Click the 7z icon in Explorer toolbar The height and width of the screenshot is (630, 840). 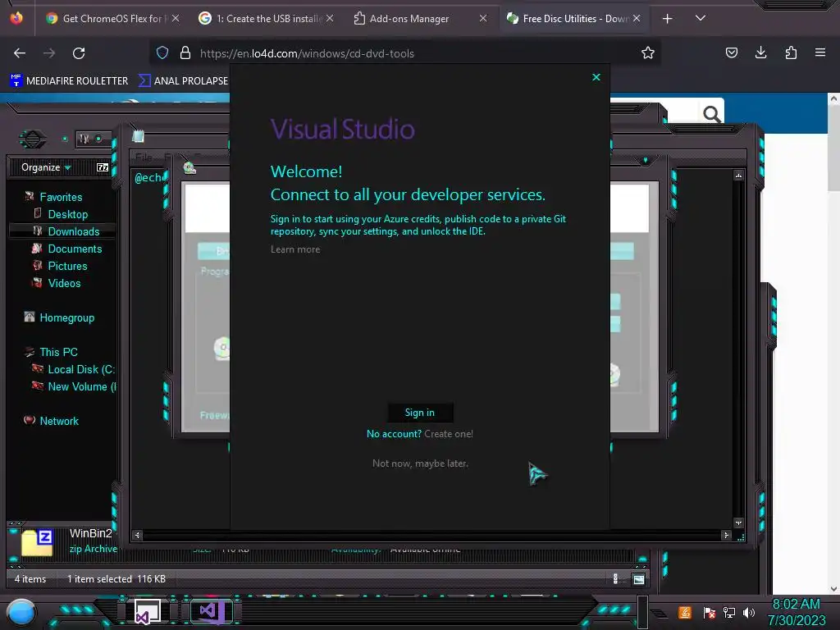[103, 167]
